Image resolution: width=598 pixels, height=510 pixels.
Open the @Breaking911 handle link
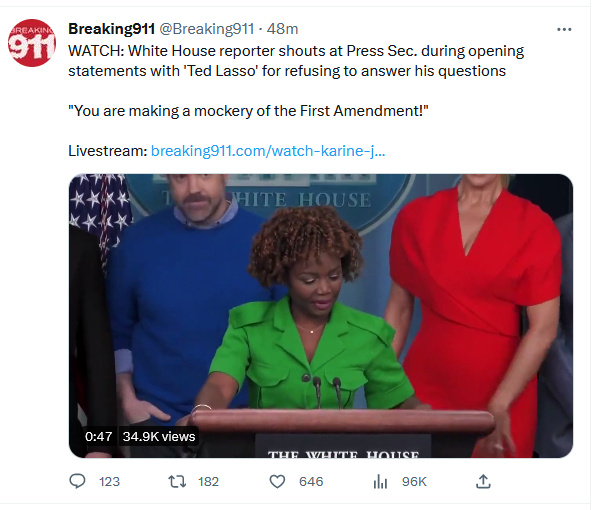click(206, 29)
